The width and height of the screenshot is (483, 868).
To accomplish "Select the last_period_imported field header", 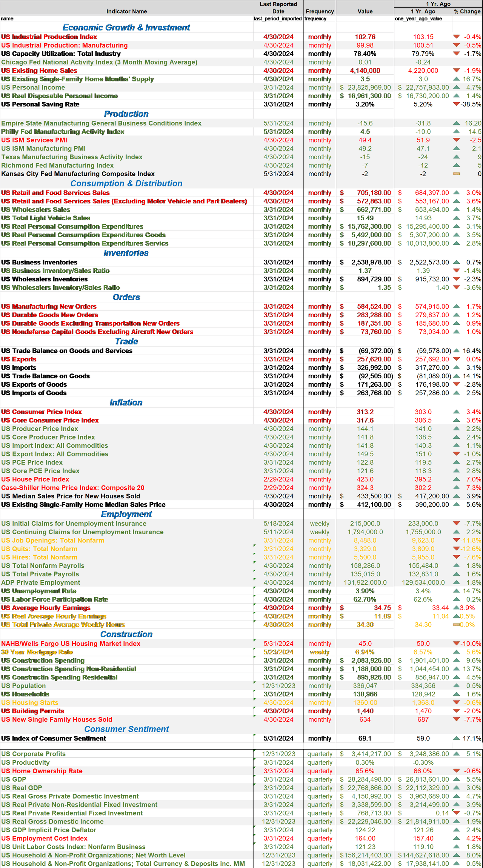I will click(278, 18).
